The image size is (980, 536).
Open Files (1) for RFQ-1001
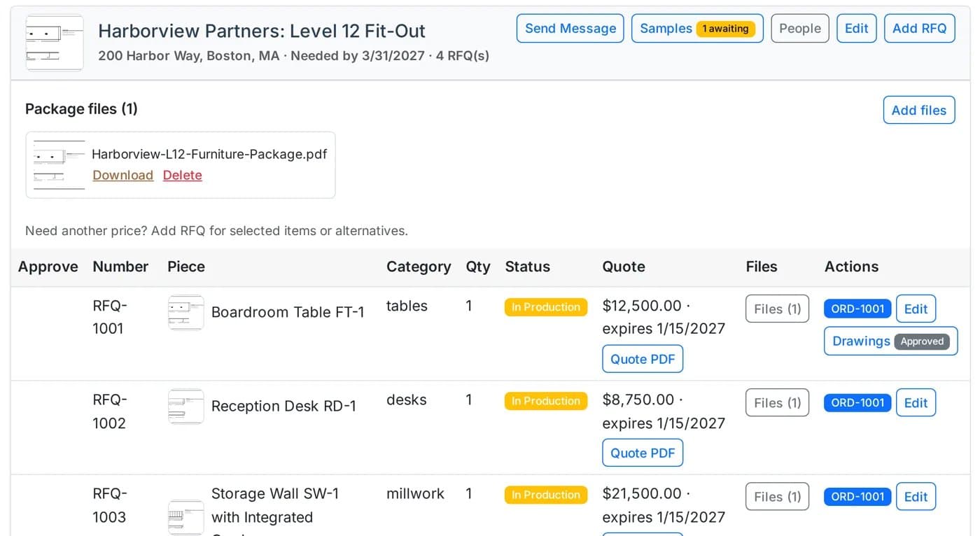pyautogui.click(x=778, y=309)
